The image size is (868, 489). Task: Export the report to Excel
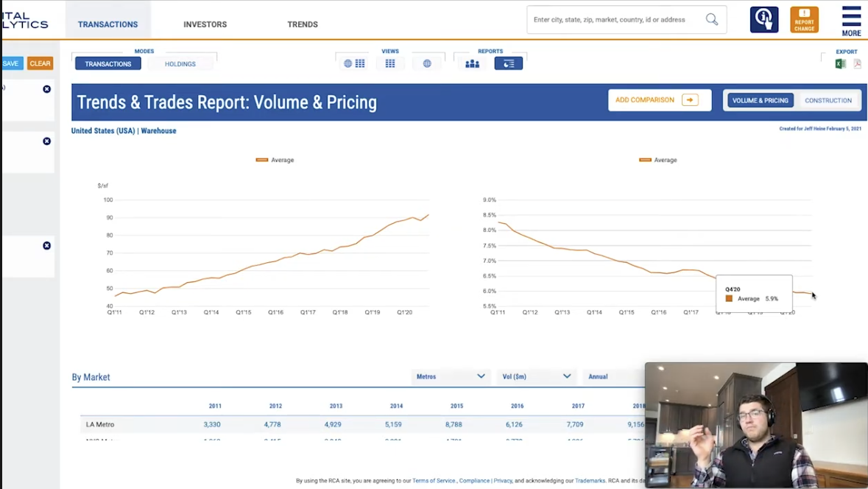tap(840, 63)
